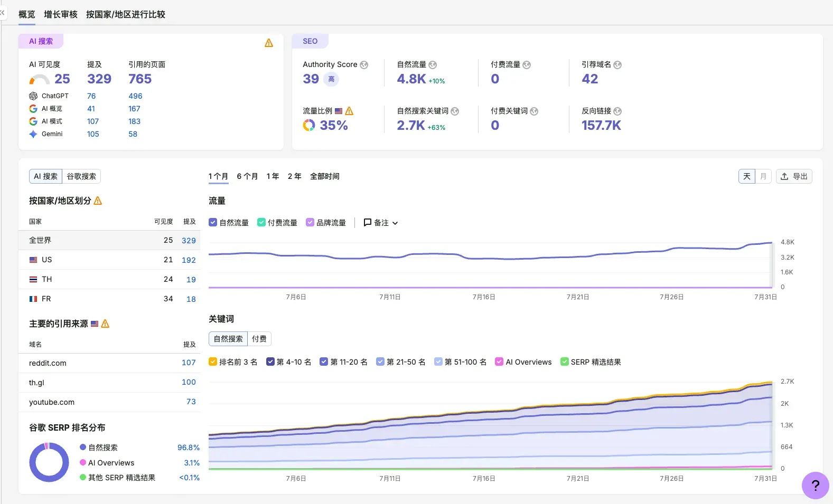Click the Gemini sparkle icon
This screenshot has width=833, height=504.
click(x=33, y=134)
